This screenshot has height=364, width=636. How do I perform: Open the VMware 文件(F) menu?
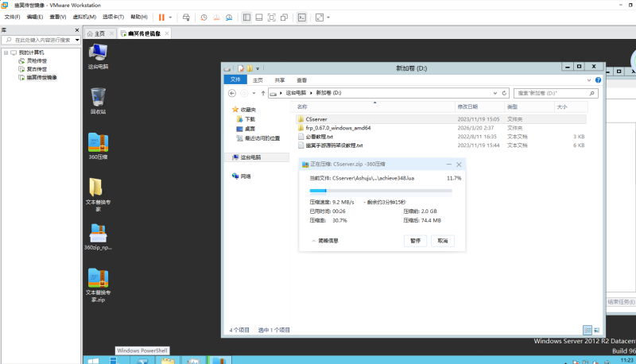pyautogui.click(x=12, y=17)
